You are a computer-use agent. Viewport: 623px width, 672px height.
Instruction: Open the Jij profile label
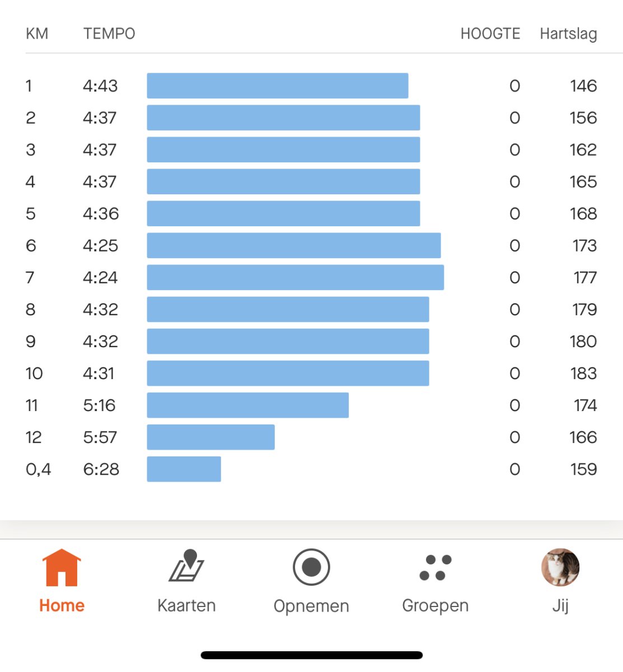coord(560,605)
